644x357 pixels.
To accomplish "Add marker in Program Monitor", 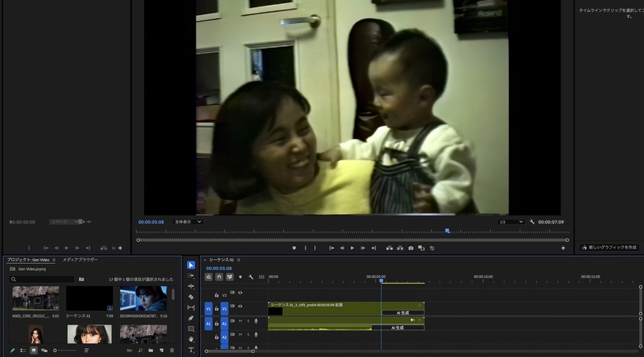I will (294, 248).
